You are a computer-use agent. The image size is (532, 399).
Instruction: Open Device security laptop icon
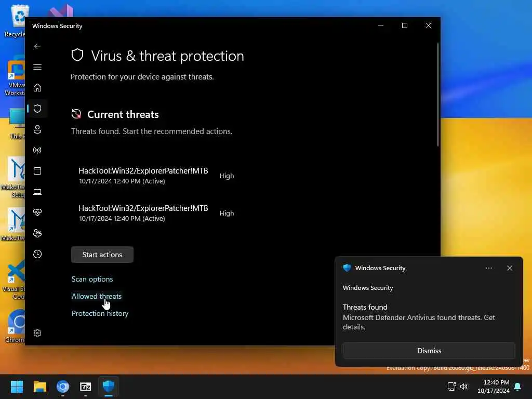tap(37, 192)
